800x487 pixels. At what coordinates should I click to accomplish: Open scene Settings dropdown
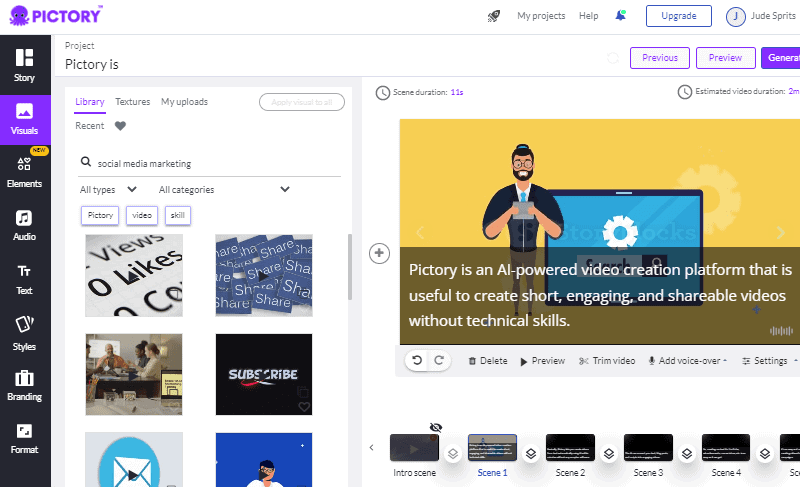[769, 361]
